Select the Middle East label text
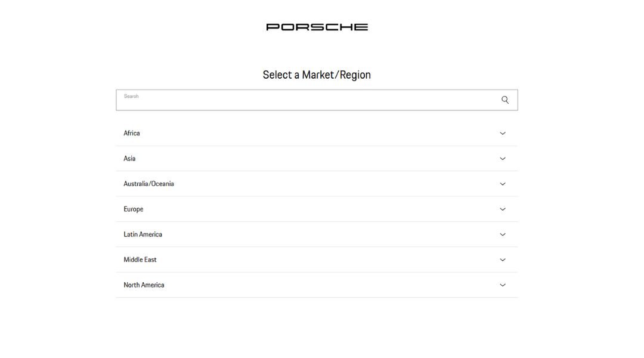The width and height of the screenshot is (644, 358). 140,260
